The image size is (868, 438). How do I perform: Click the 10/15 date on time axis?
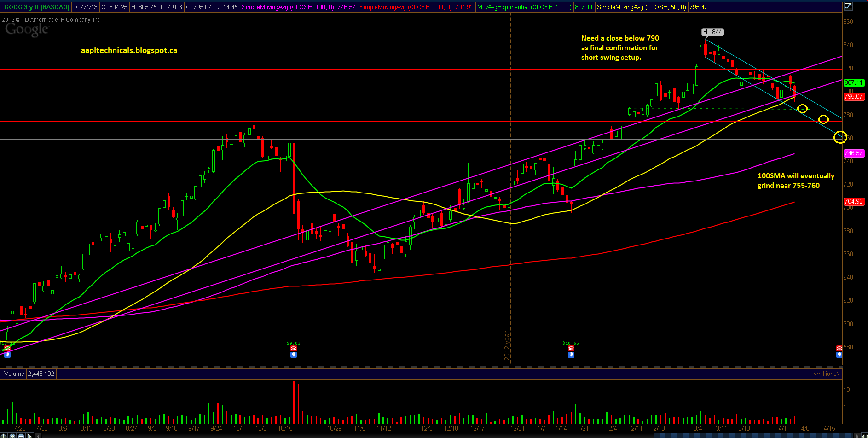click(285, 428)
